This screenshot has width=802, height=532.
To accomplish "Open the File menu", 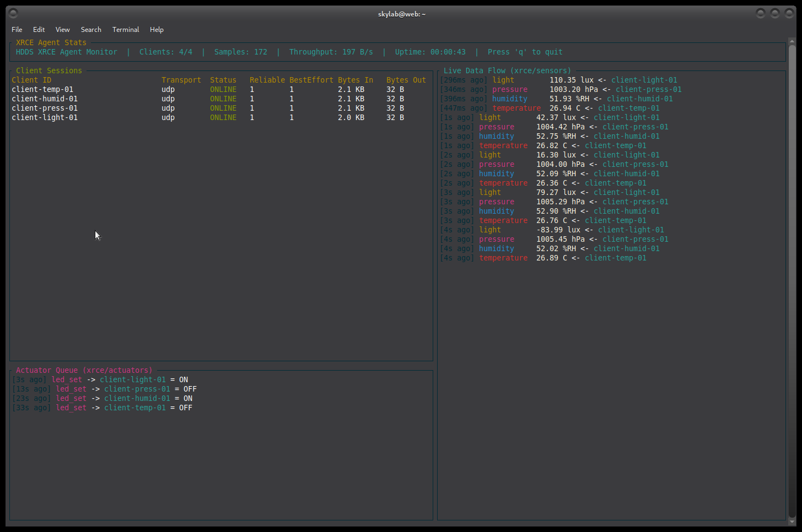I will 17,30.
